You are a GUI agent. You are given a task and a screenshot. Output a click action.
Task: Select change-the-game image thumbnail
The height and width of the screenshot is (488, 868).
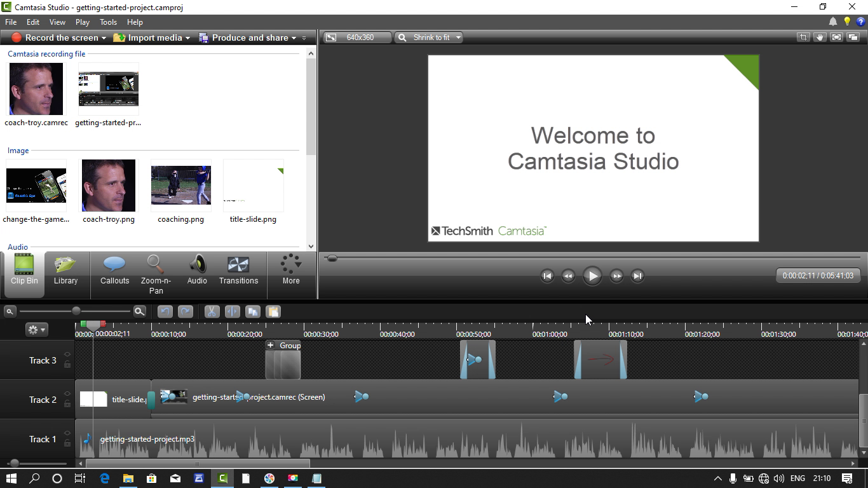[x=36, y=186]
